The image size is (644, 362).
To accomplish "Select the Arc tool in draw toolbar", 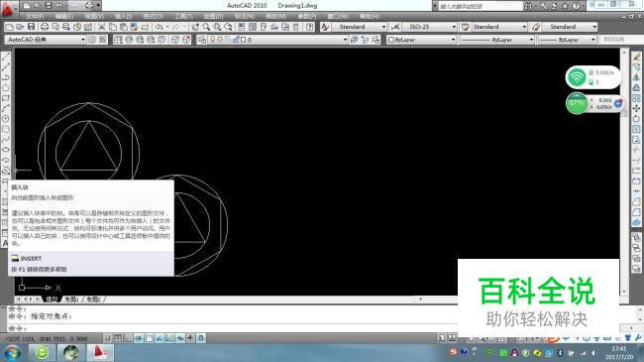I will 6,108.
